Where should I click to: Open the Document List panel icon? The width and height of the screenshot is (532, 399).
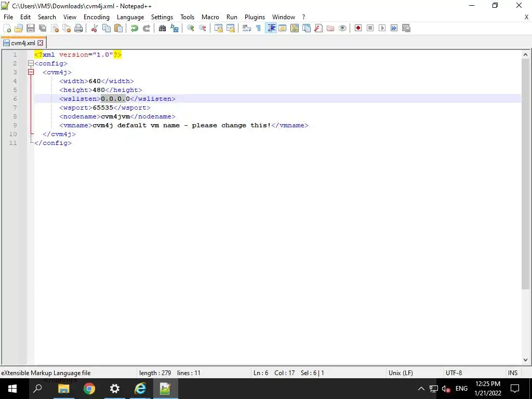tap(307, 28)
